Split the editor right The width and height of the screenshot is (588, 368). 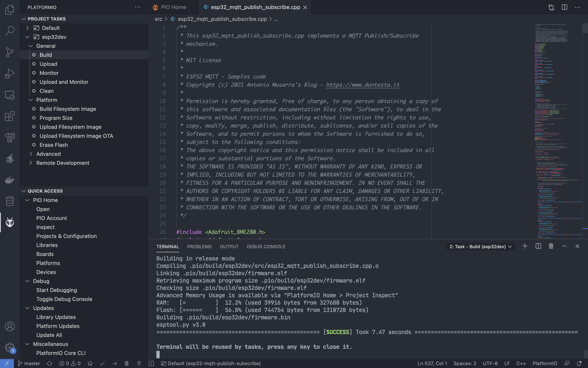(565, 7)
